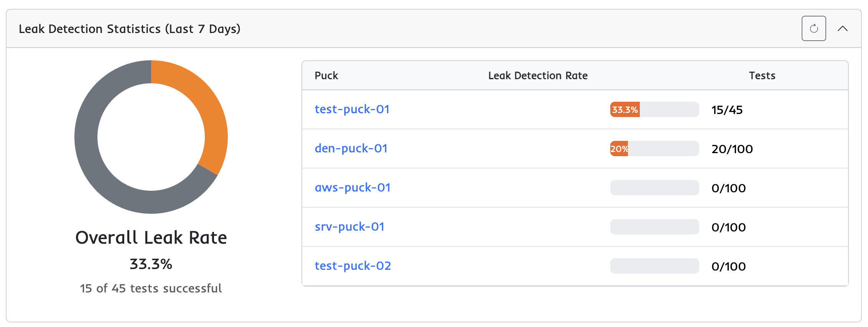The width and height of the screenshot is (868, 327).
Task: Click the 15 of 45 tests successful text
Action: point(151,288)
